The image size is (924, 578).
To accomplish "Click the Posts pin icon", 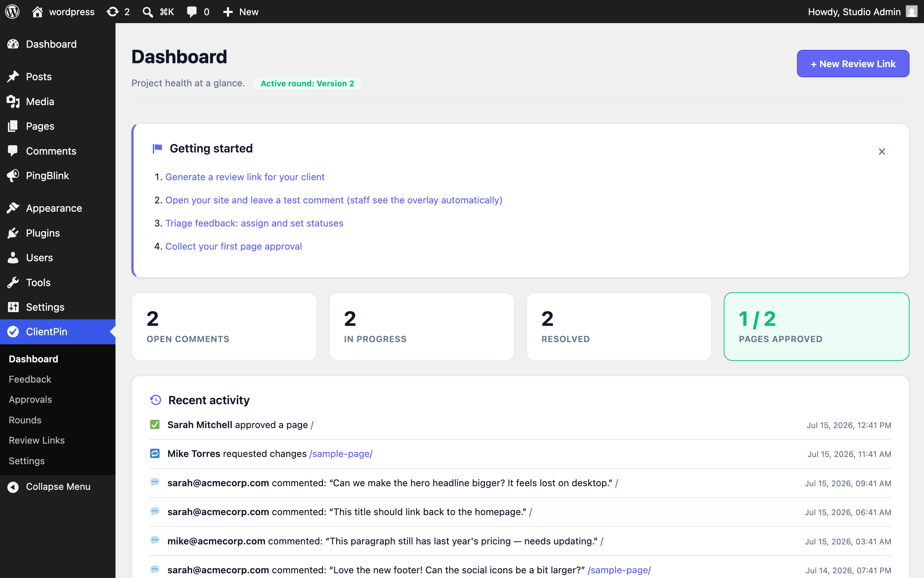I will [13, 77].
